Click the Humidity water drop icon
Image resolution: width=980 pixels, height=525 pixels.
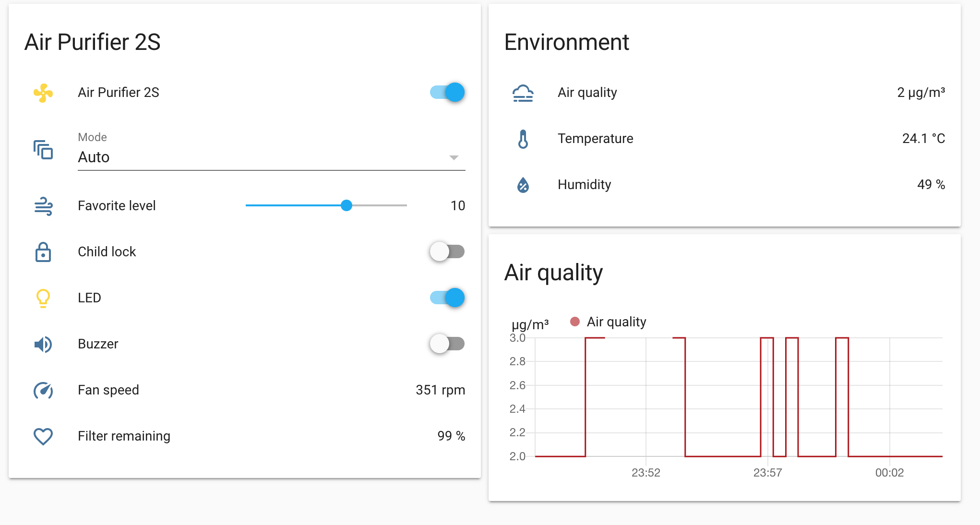523,185
